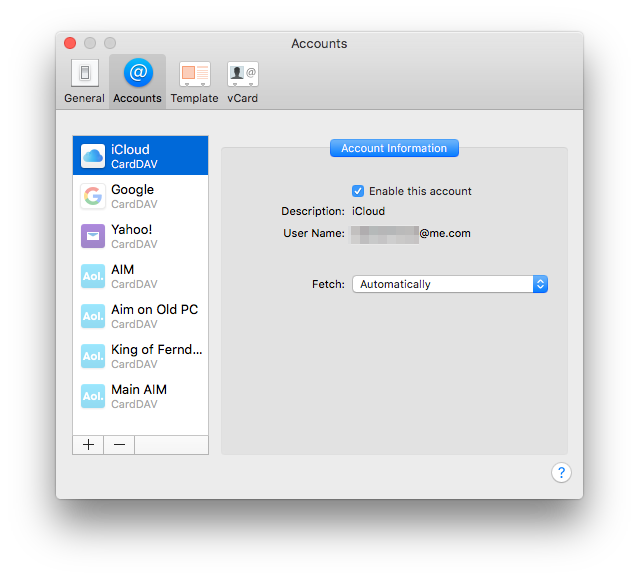Click the Accounts tab label
639x579 pixels.
[x=137, y=98]
